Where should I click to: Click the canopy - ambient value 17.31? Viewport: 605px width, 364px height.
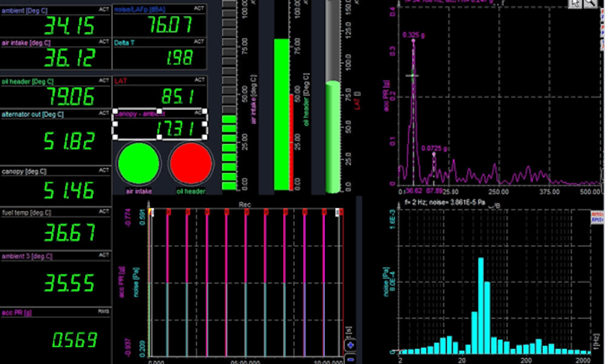click(x=175, y=129)
